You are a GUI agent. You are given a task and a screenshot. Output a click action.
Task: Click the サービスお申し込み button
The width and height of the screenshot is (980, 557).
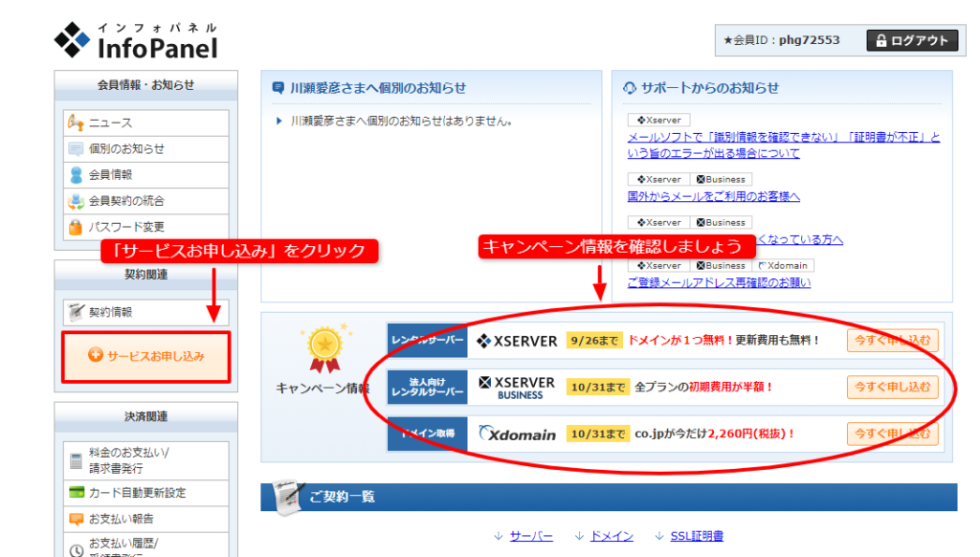[x=146, y=356]
